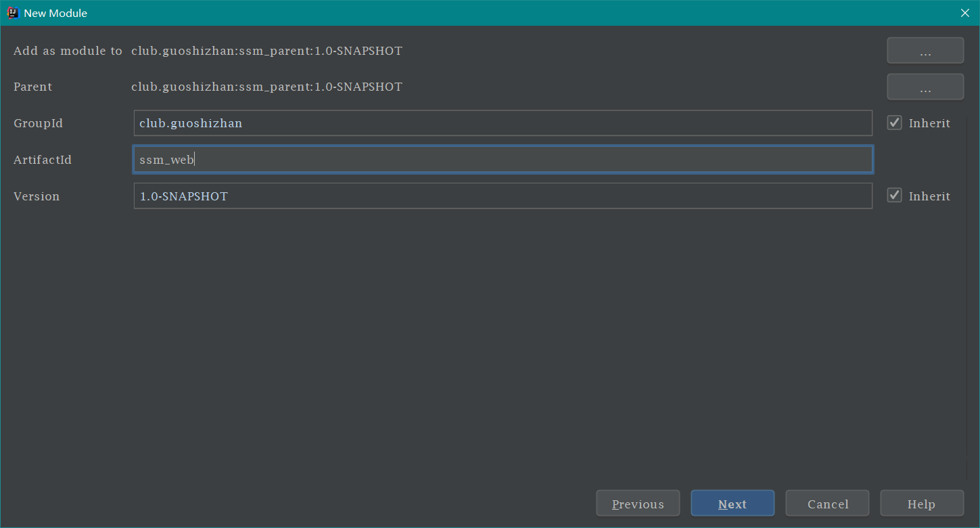This screenshot has height=528, width=980.
Task: Open Help for the module dialog
Action: pyautogui.click(x=921, y=504)
